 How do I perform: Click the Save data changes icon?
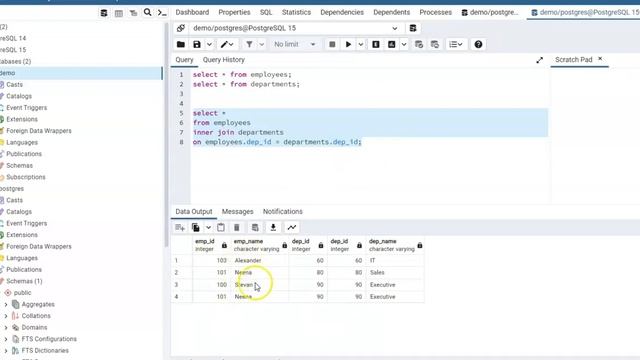pyautogui.click(x=255, y=227)
